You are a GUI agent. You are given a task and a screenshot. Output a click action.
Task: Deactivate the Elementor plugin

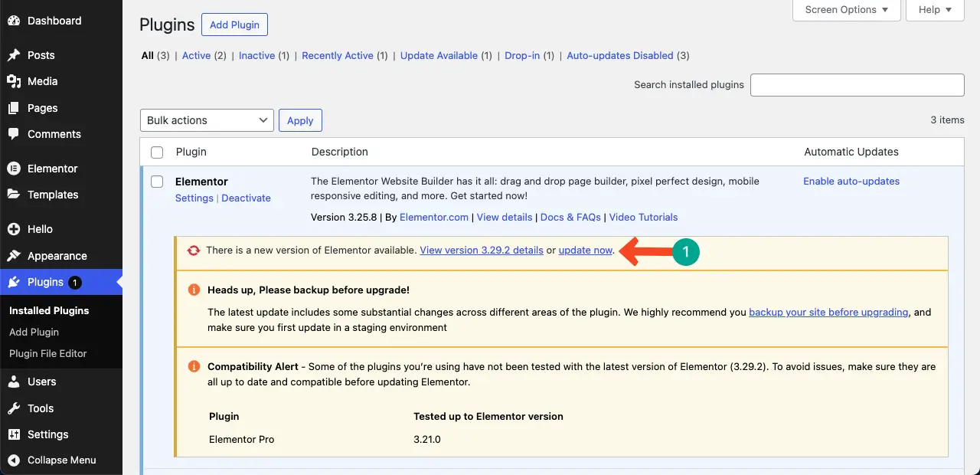click(x=246, y=198)
